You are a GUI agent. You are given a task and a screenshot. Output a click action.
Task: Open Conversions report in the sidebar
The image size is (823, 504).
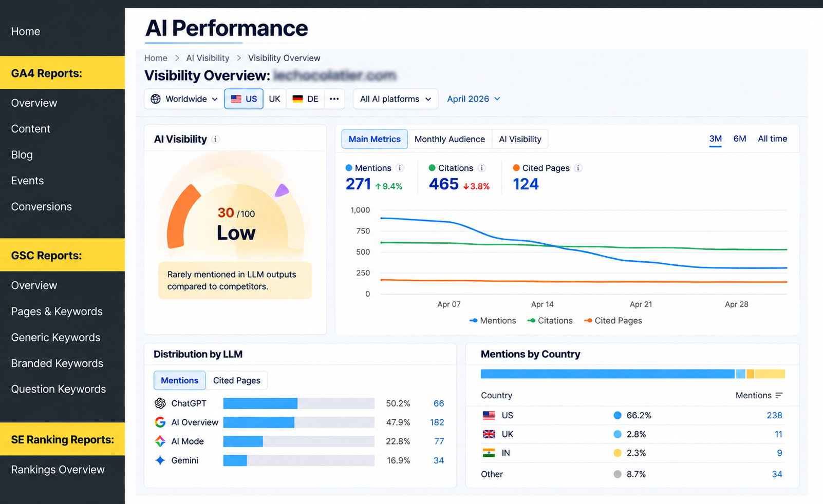pyautogui.click(x=42, y=207)
